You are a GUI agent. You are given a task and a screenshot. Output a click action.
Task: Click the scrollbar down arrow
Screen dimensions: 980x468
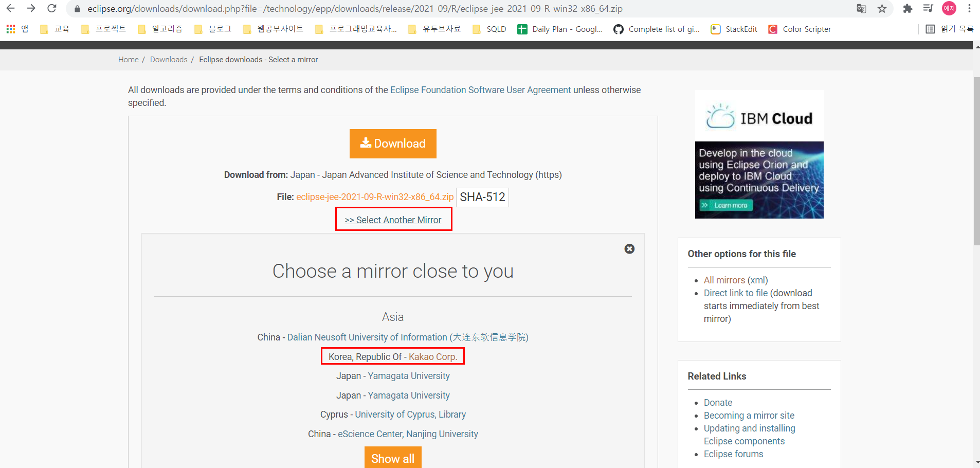point(977,462)
